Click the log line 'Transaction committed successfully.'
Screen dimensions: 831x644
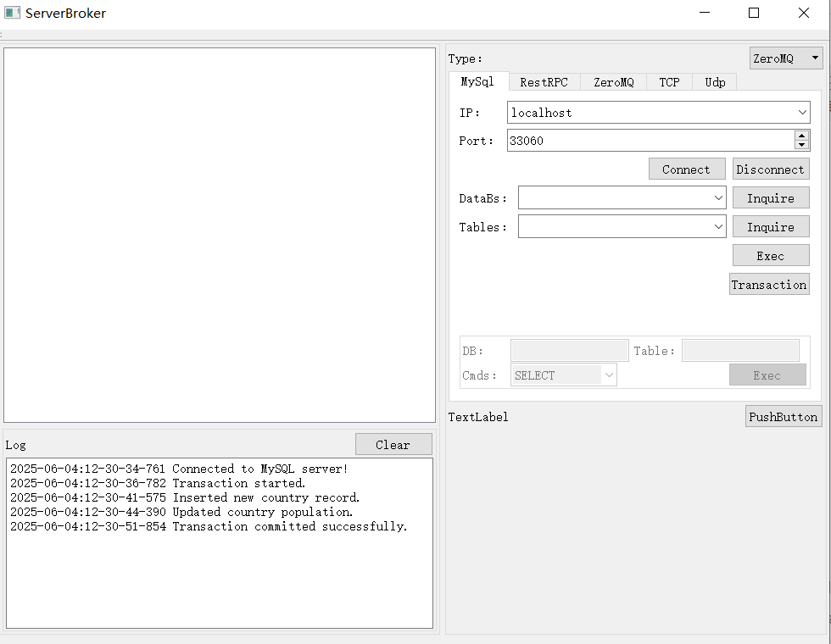pos(209,526)
